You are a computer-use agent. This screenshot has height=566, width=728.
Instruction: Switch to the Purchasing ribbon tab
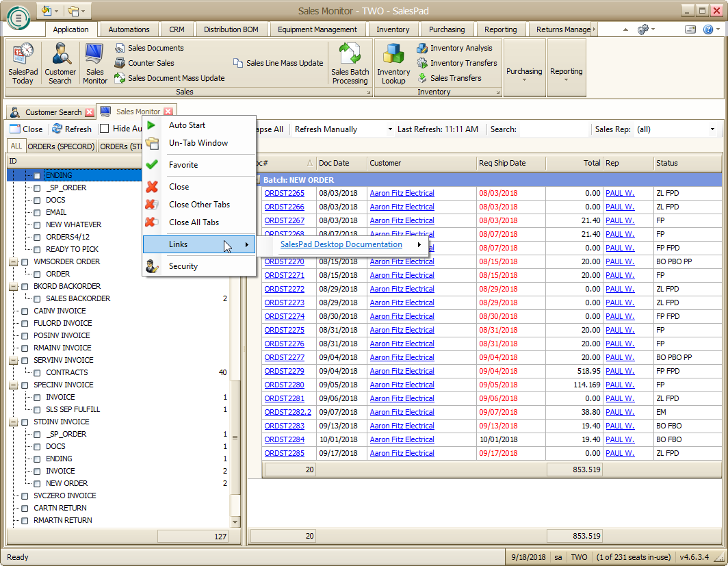tap(446, 29)
